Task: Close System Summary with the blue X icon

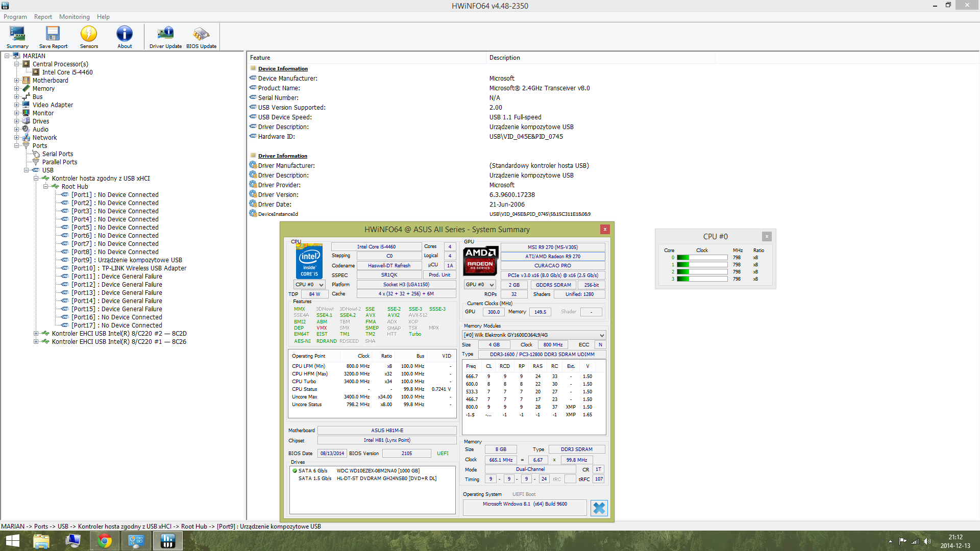Action: point(599,508)
